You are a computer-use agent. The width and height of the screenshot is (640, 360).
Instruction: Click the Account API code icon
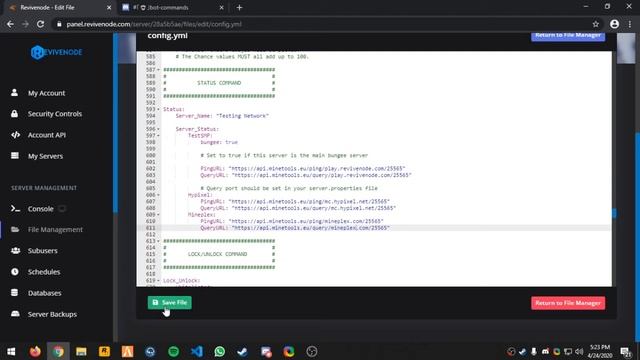click(15, 135)
